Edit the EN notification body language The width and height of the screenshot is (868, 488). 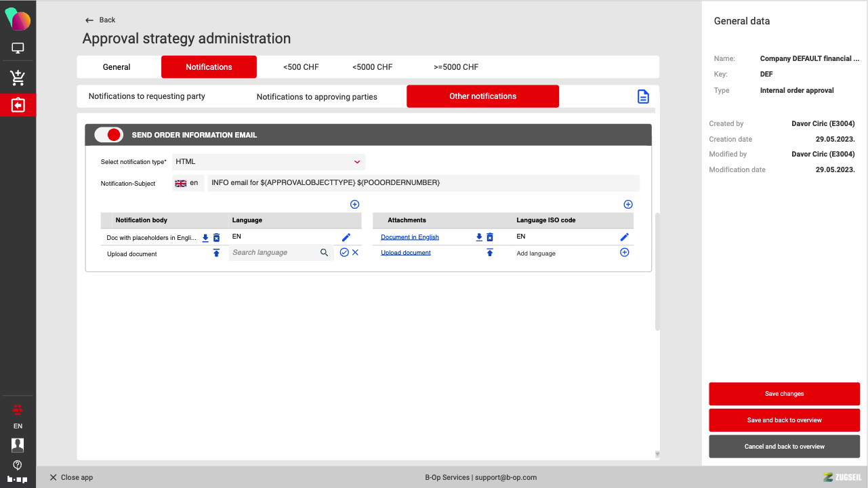(x=346, y=237)
